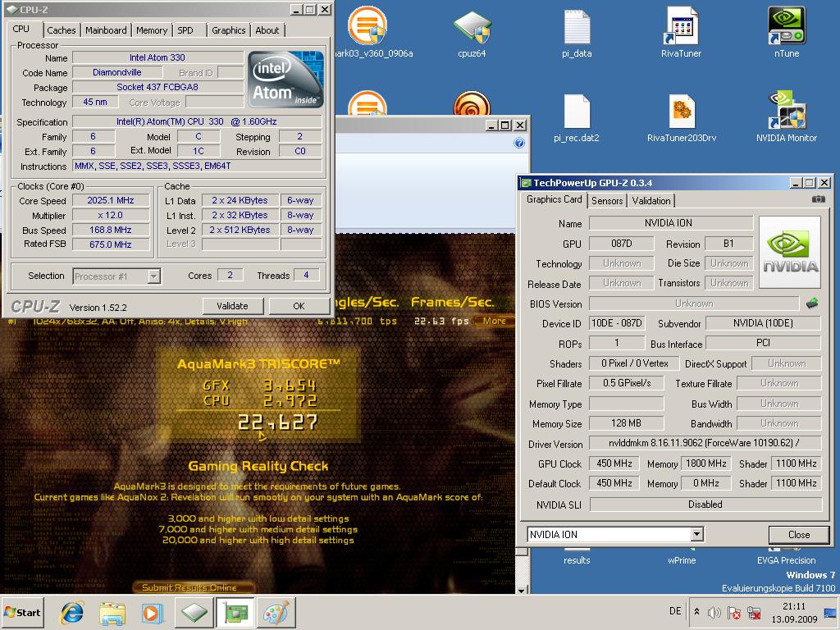The width and height of the screenshot is (840, 630).
Task: Click the Level 2 cache value 2 x 512 KBytes
Action: tap(240, 230)
